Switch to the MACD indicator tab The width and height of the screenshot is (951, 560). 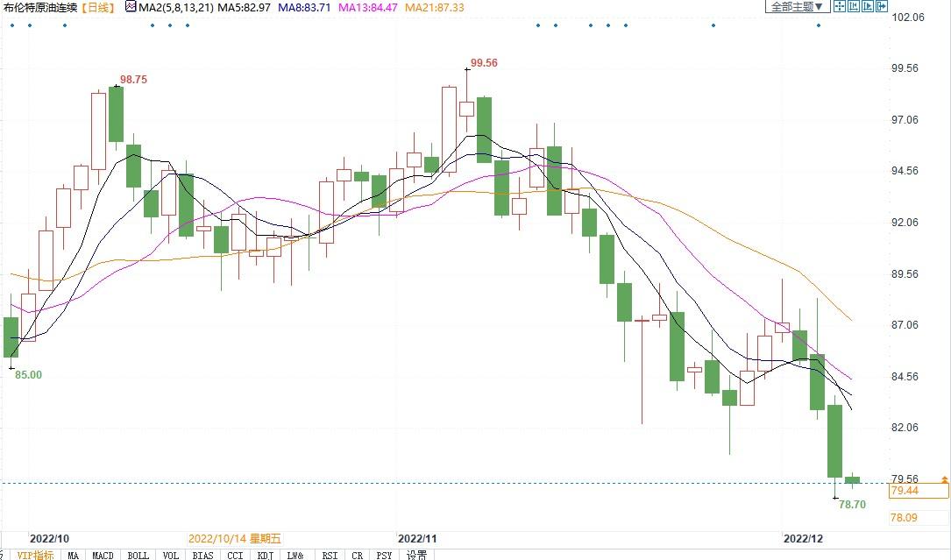click(x=103, y=555)
